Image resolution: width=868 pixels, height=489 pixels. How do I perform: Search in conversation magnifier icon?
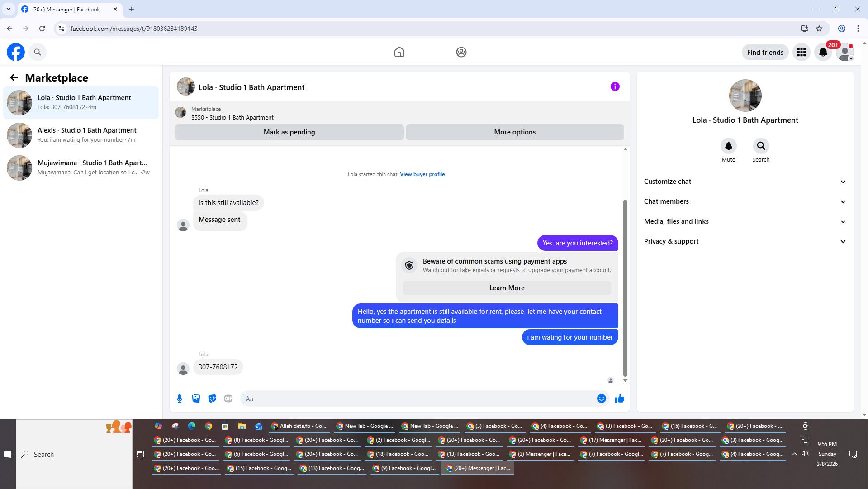761,146
